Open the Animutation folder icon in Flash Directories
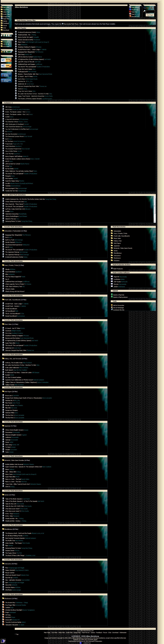164x644 pixels. tap(112, 231)
